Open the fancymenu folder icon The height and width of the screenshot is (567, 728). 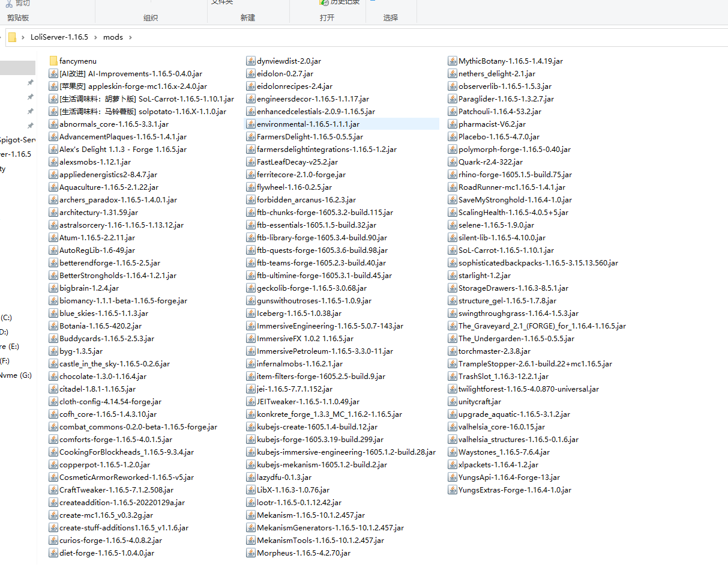click(53, 61)
